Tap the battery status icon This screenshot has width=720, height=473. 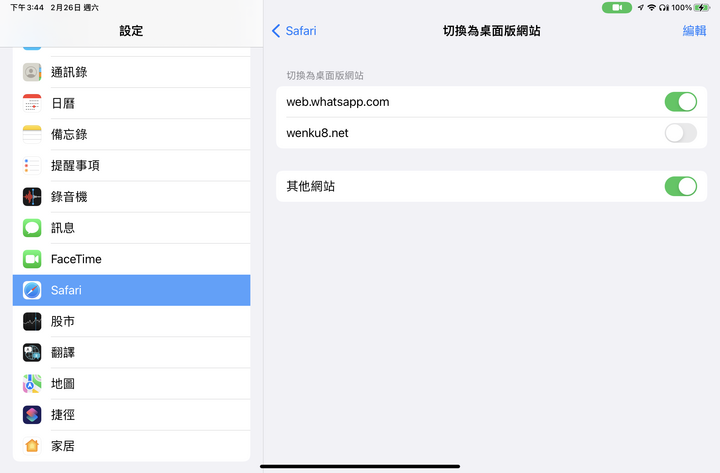pos(701,7)
